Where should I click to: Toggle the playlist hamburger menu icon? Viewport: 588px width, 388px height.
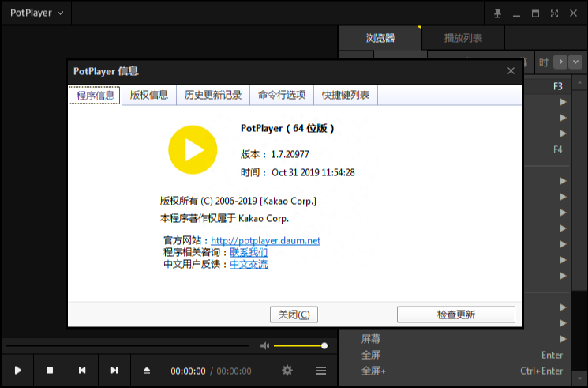(x=321, y=370)
